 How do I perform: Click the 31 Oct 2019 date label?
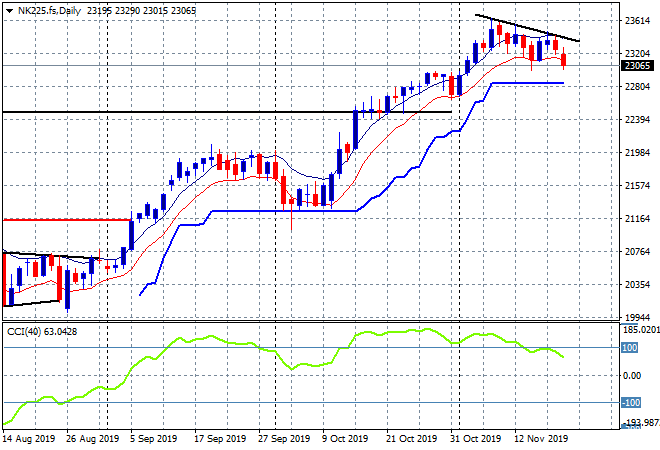pyautogui.click(x=475, y=439)
